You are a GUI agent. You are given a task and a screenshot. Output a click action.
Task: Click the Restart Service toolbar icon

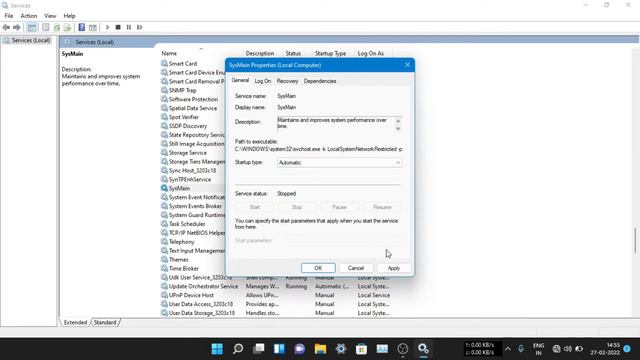(x=140, y=27)
